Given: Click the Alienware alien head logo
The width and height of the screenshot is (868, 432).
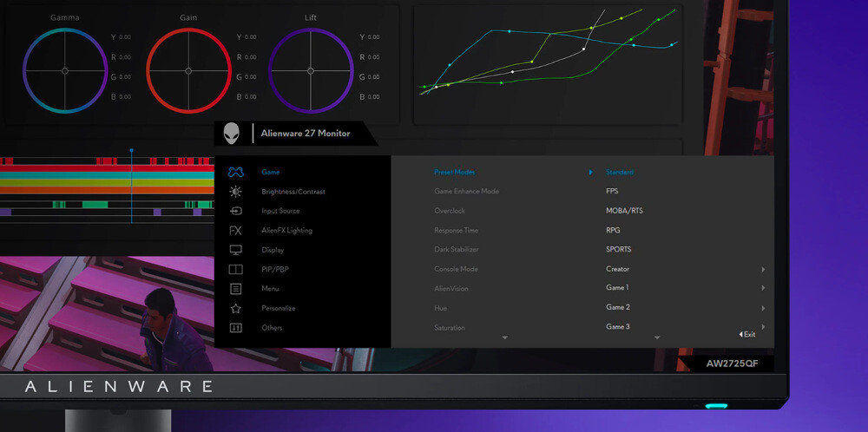Looking at the screenshot, I should pyautogui.click(x=232, y=134).
